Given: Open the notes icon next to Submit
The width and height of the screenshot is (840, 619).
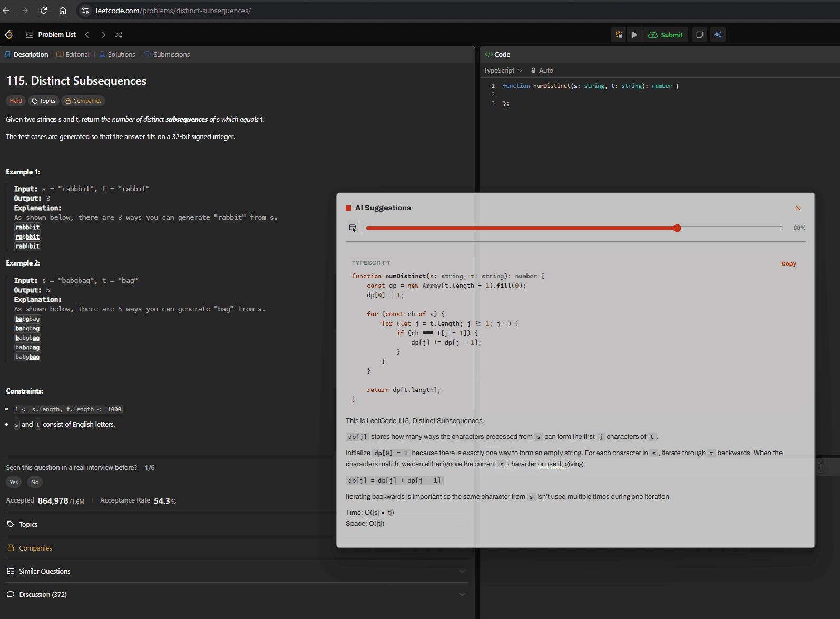Looking at the screenshot, I should point(700,35).
